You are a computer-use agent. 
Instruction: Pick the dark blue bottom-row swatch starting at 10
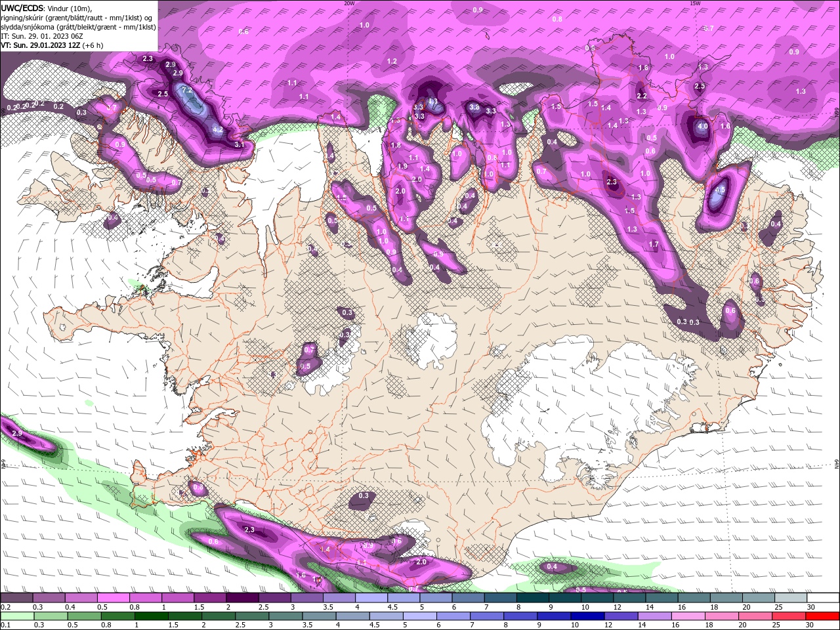[x=587, y=616]
